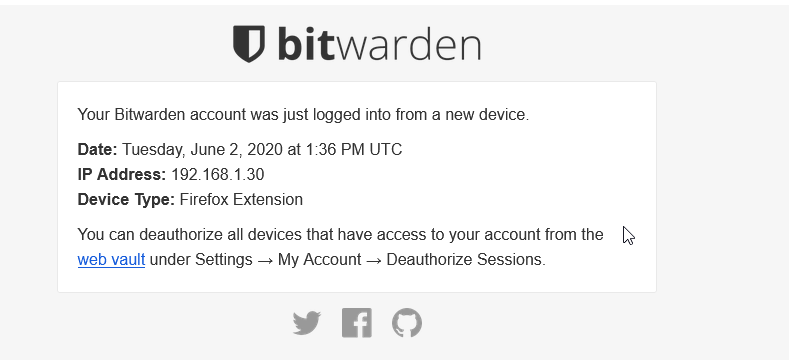The image size is (789, 360).
Task: Click the 1:36 PM UTC time text
Action: 354,150
